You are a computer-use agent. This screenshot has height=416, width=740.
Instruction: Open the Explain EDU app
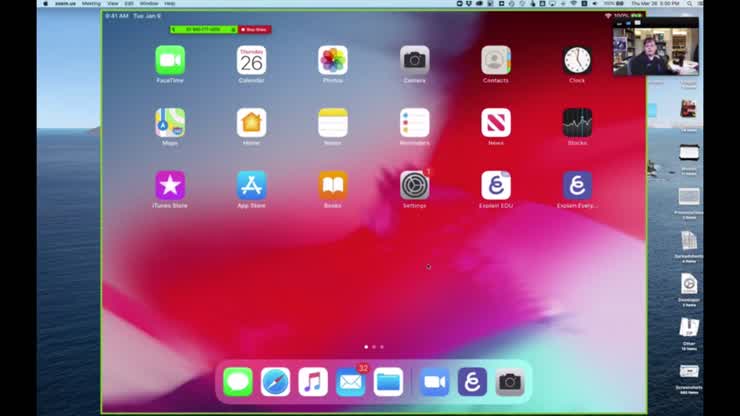pyautogui.click(x=496, y=185)
